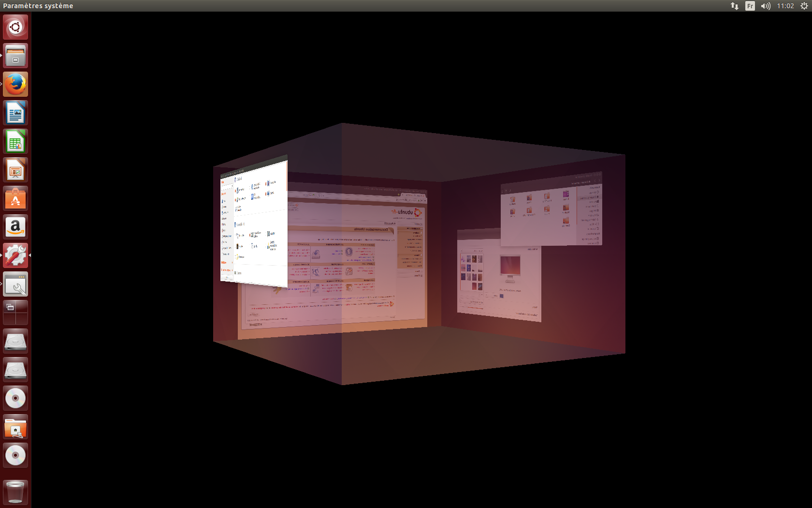Open the network indicator menu
The image size is (812, 508).
coord(734,6)
